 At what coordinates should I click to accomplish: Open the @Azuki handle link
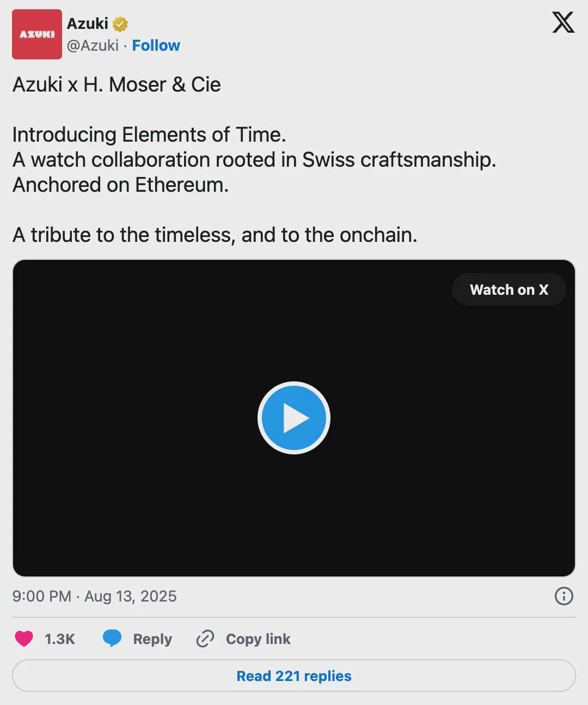93,45
